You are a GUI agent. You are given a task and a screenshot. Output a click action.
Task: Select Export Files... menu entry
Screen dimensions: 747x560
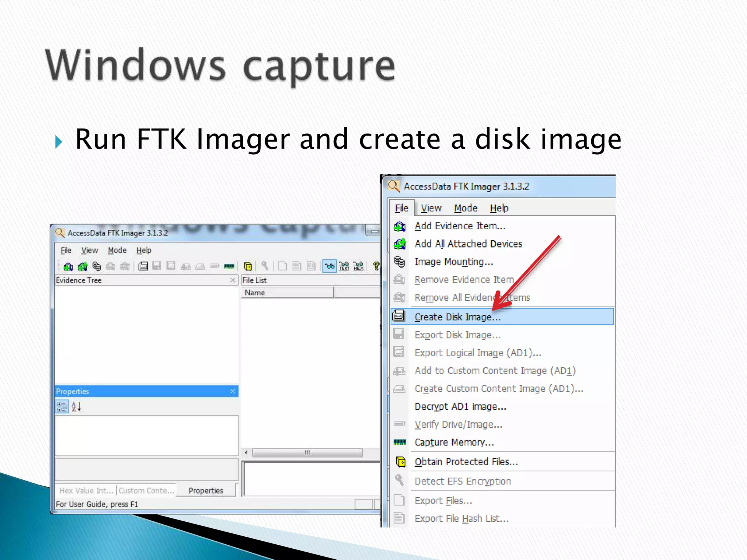tap(503, 501)
